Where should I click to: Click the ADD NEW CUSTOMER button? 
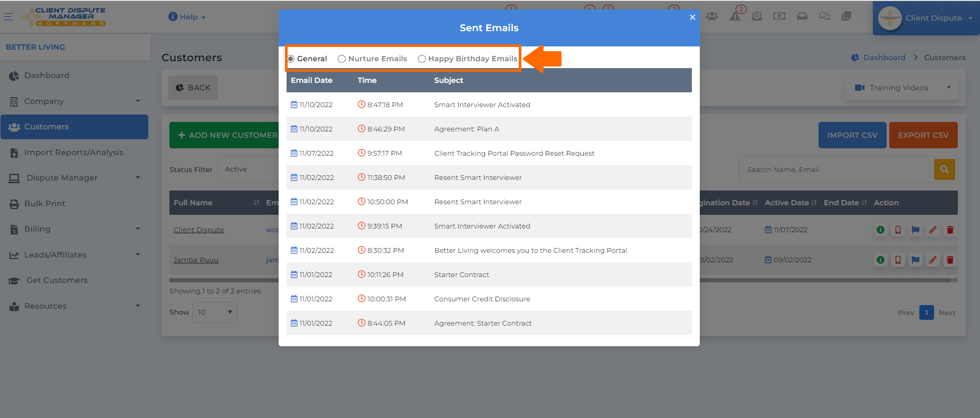pos(225,135)
